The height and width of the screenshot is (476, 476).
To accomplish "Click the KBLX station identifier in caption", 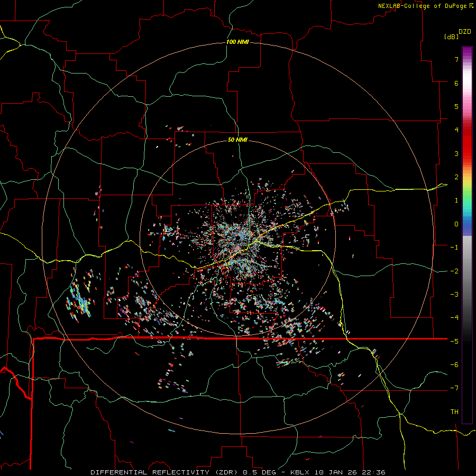I will pos(300,472).
